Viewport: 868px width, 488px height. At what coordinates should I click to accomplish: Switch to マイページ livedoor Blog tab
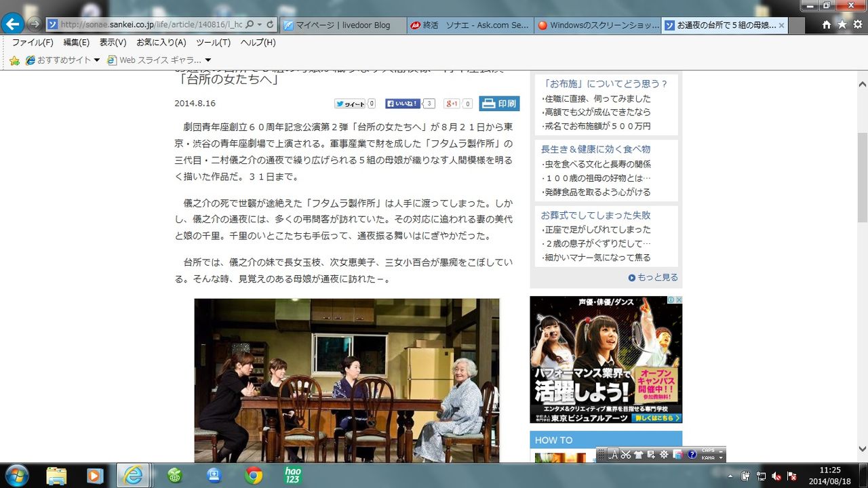pos(342,25)
